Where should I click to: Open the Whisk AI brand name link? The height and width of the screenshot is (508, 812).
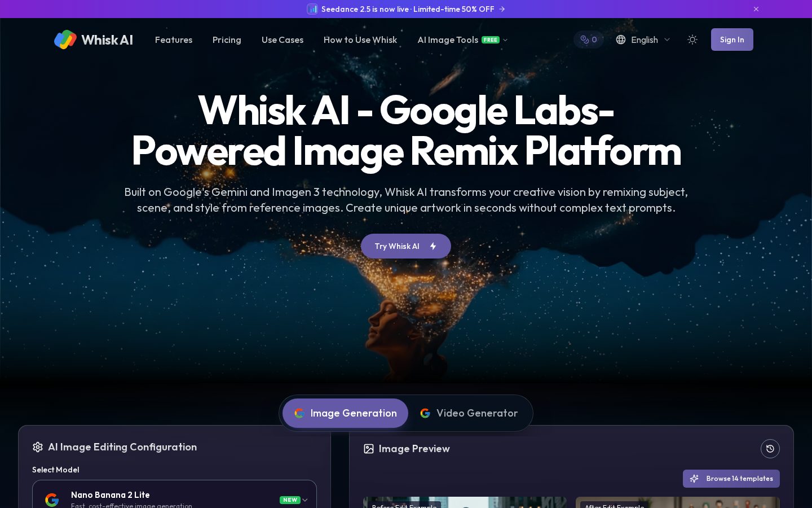[107, 40]
